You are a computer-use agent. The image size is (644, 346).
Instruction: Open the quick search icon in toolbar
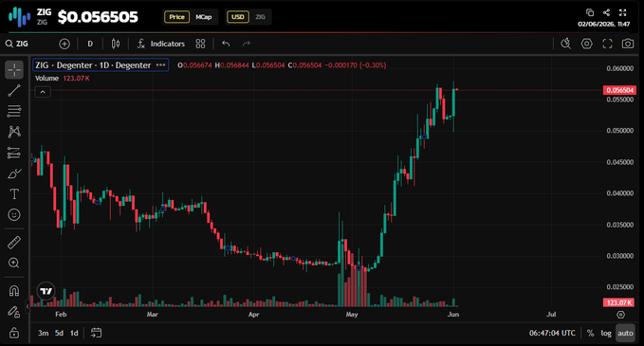(566, 44)
